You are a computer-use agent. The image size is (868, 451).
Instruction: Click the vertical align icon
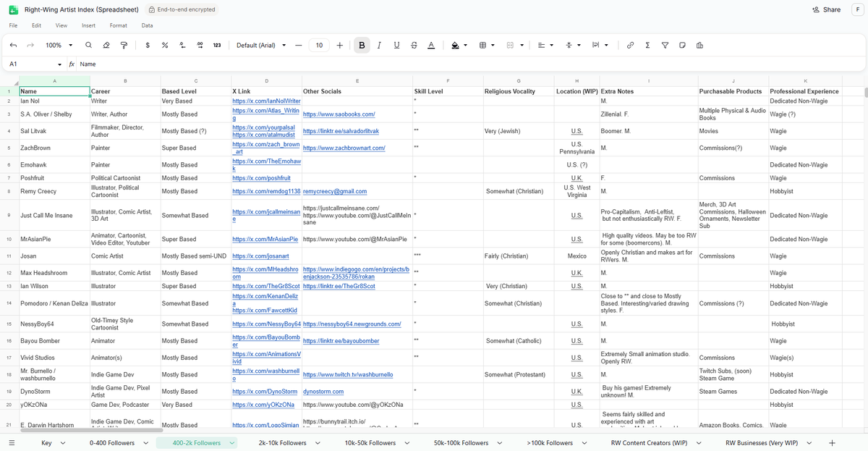coord(569,45)
